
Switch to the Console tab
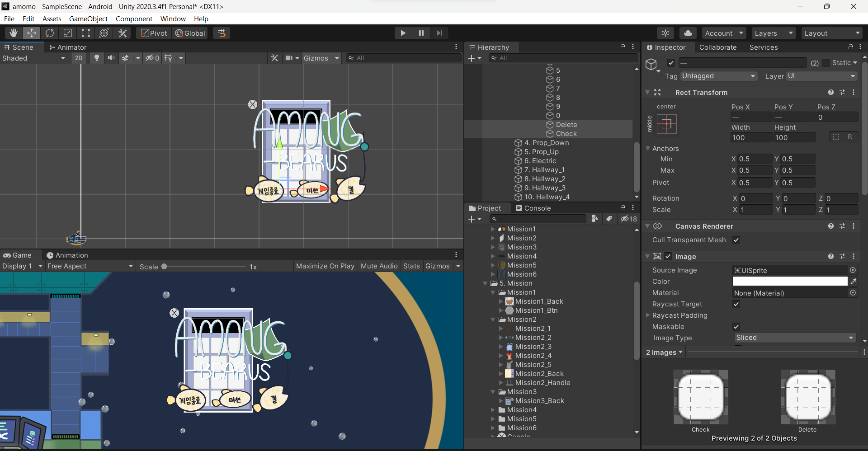[x=533, y=208]
